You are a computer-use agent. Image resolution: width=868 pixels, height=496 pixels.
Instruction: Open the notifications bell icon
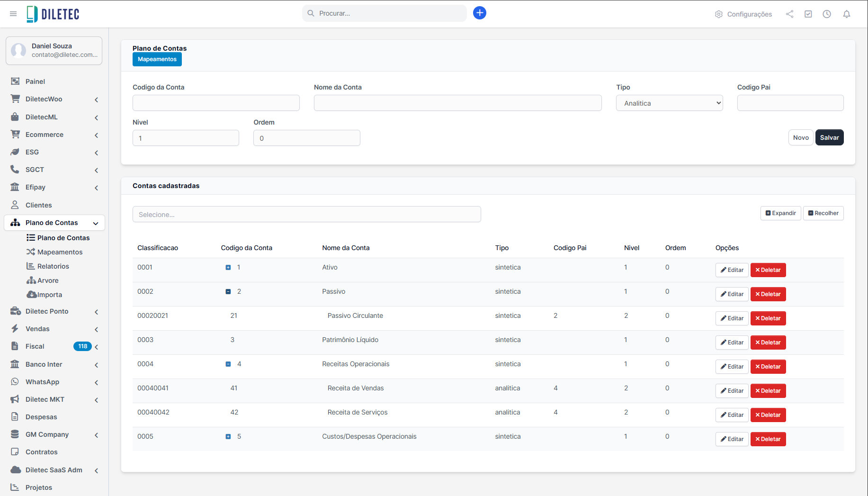847,14
